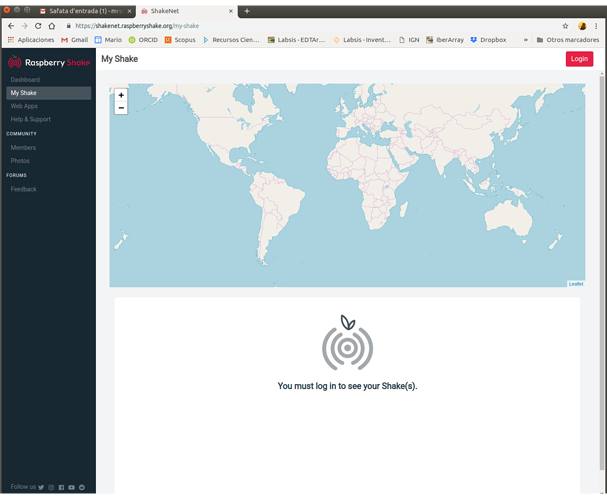
Task: Open Feedback forum link
Action: pos(24,189)
